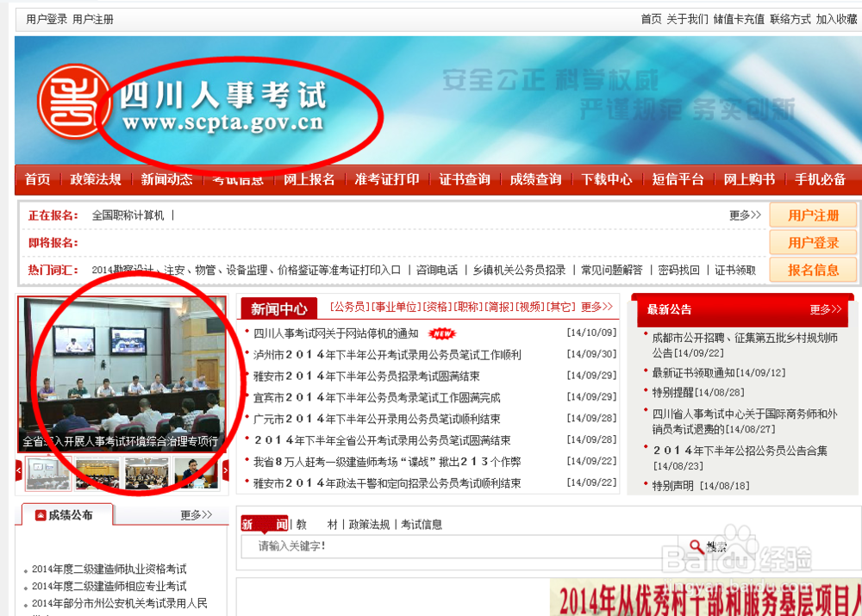Click 乡镇机关公务员招录 keyword
The width and height of the screenshot is (862, 616).
(519, 270)
